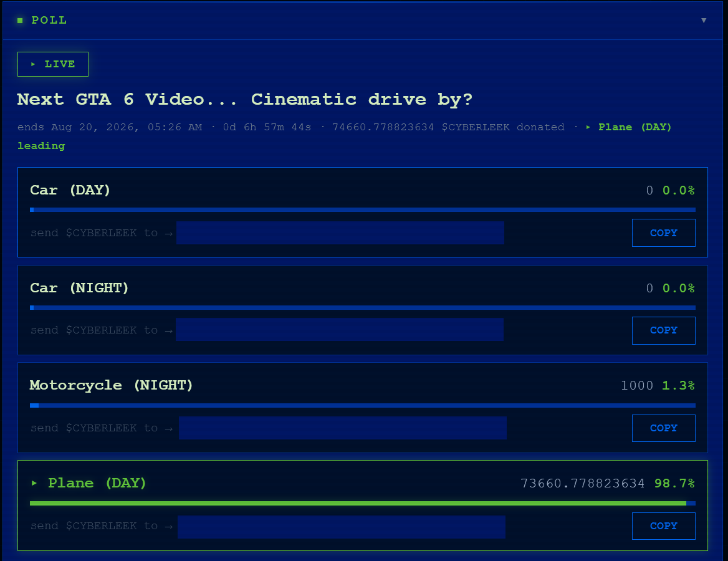Click the 0d 6h 57m 44s countdown
Screen dimensions: 728x561
click(267, 127)
